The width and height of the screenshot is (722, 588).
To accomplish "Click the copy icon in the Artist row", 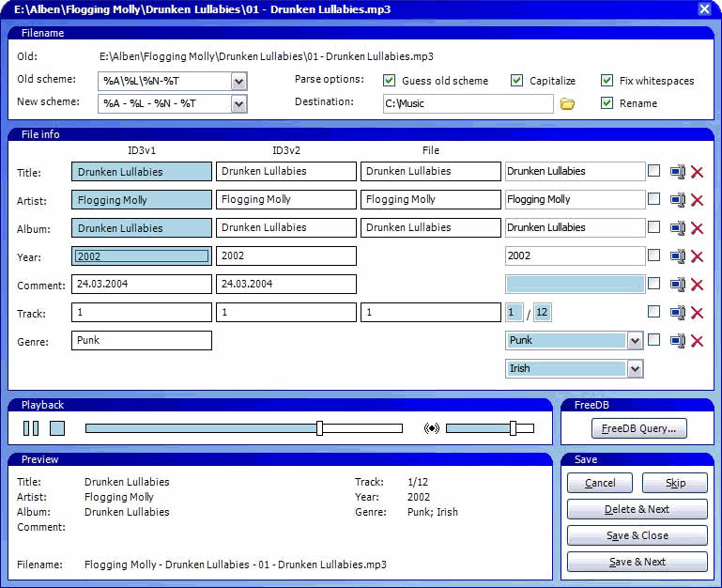I will point(677,200).
